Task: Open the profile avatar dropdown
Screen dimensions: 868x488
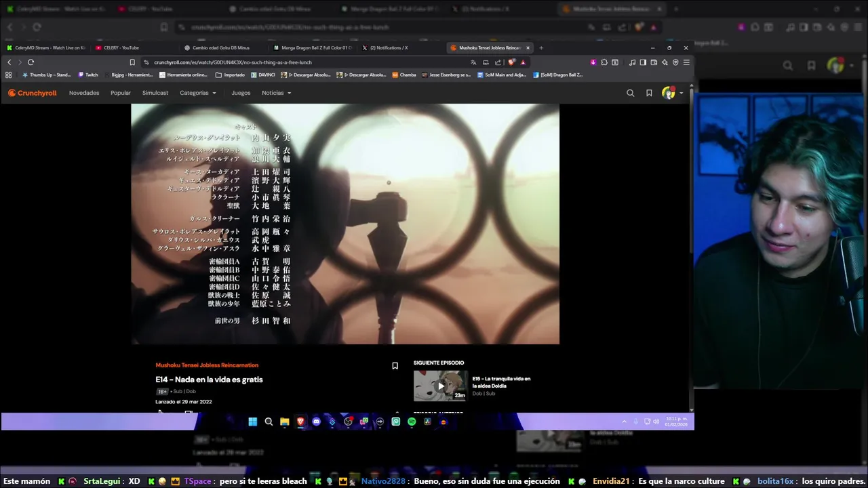Action: coord(672,93)
